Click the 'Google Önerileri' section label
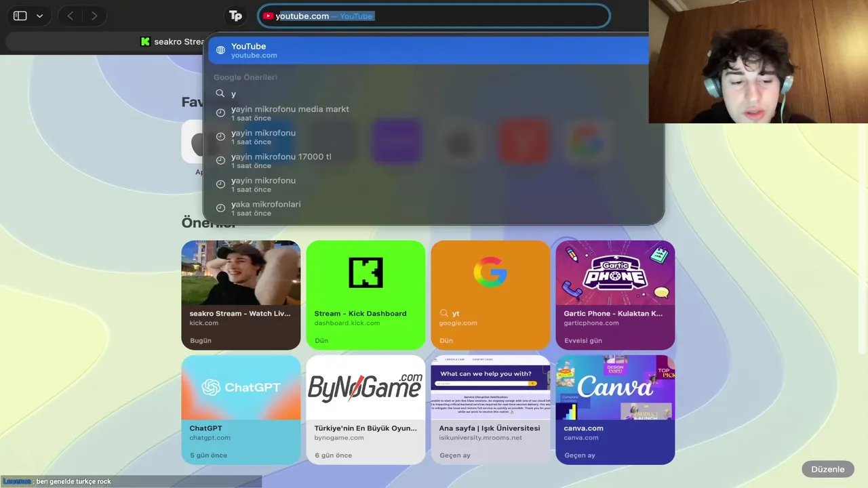Viewport: 868px width, 488px height. coord(245,77)
